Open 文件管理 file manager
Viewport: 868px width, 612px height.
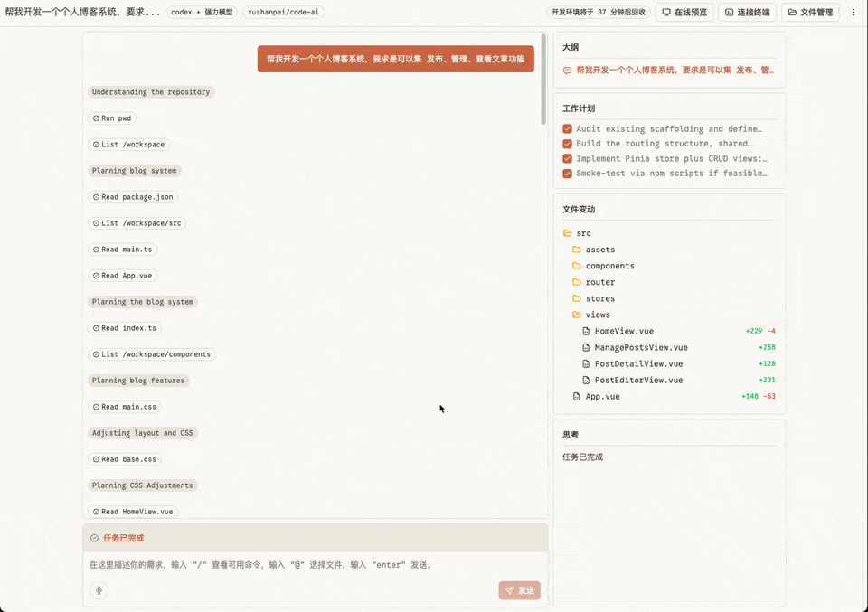coord(810,12)
